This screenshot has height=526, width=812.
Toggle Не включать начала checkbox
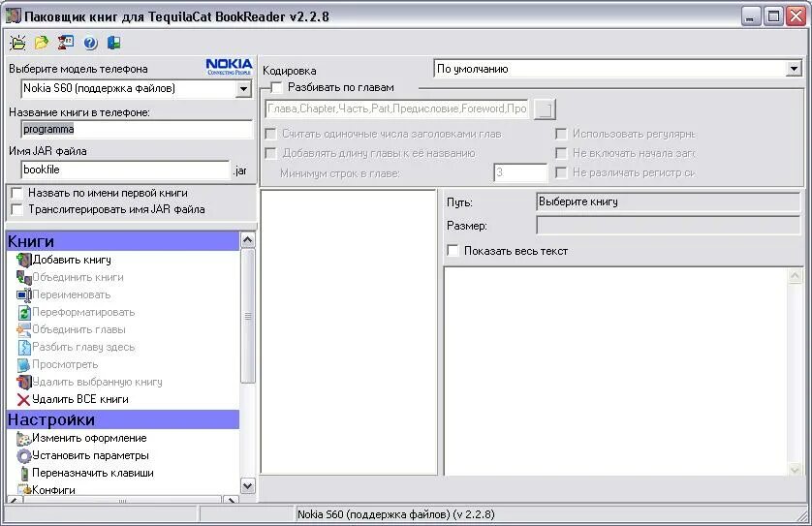pyautogui.click(x=561, y=153)
